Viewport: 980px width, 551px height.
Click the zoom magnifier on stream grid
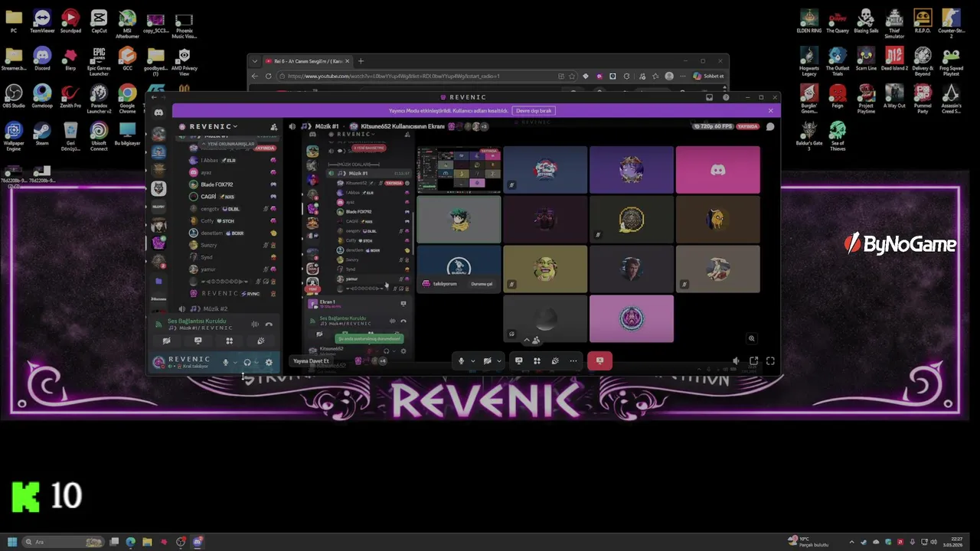[751, 338]
